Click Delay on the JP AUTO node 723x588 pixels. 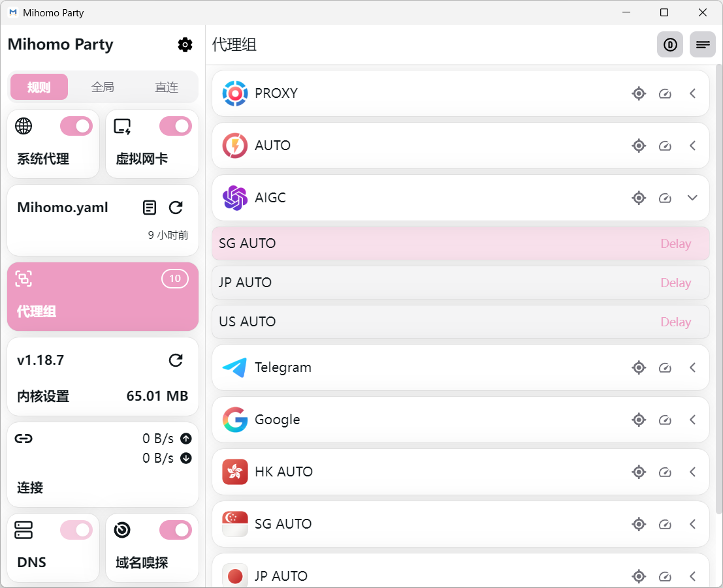[x=675, y=283]
